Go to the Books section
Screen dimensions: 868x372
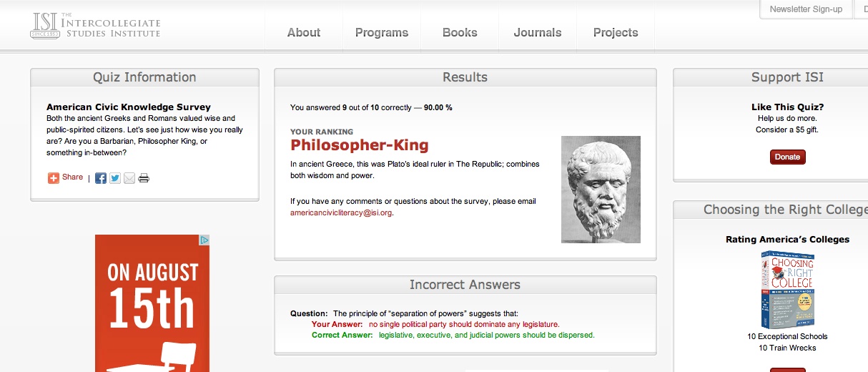coord(460,32)
